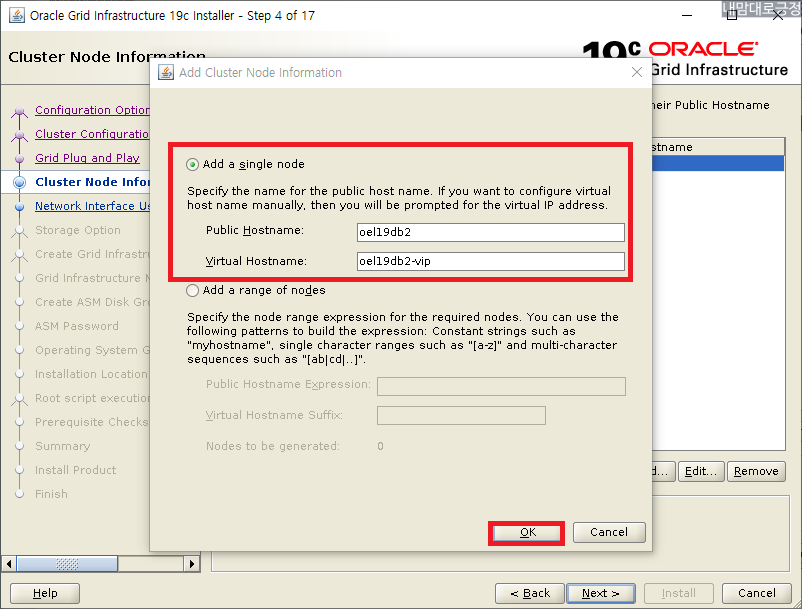
Task: Click the Summary step label
Action: (62, 446)
